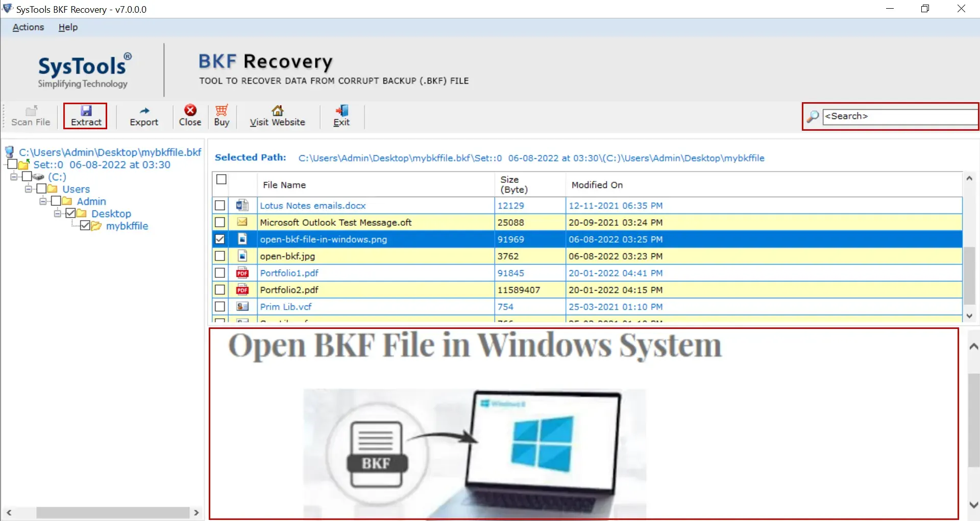Check the Set::0 tree checkbox
Image resolution: width=980 pixels, height=521 pixels.
(12, 164)
